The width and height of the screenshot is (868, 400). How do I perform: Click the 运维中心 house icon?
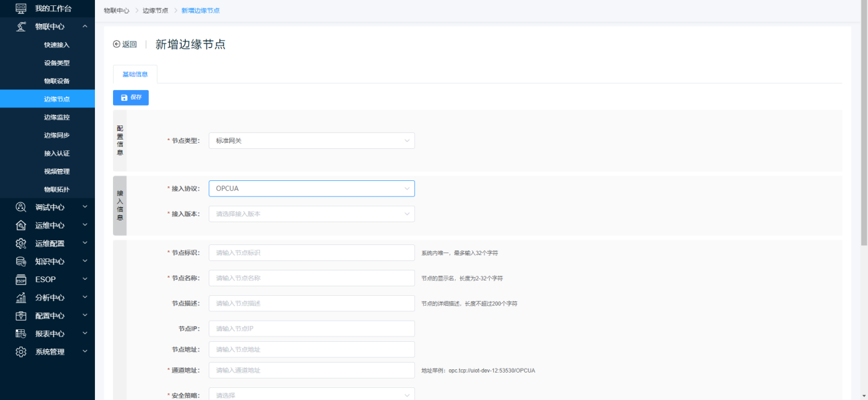click(21, 225)
